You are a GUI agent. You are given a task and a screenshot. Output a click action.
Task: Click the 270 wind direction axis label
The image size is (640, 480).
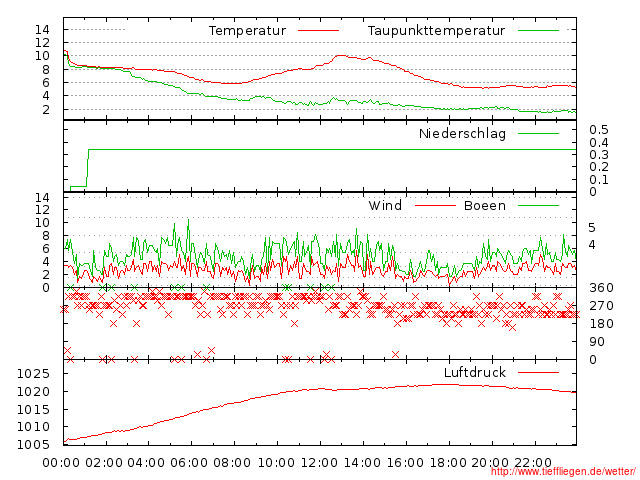coord(601,306)
